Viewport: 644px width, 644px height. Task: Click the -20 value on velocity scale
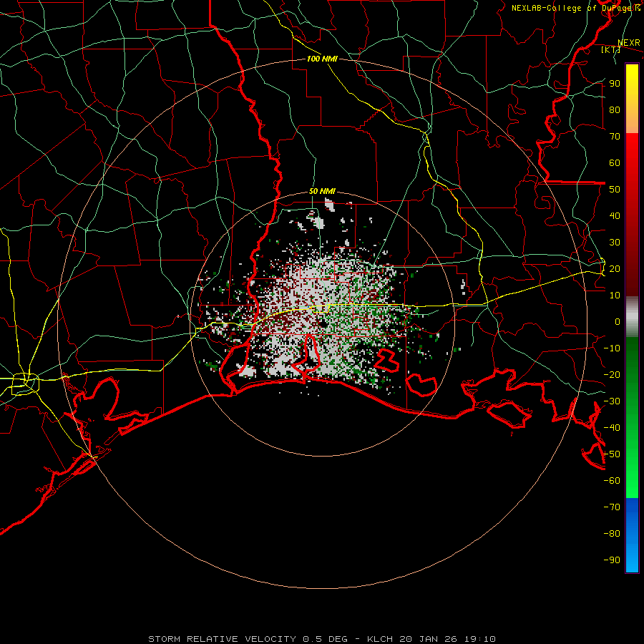pos(612,374)
